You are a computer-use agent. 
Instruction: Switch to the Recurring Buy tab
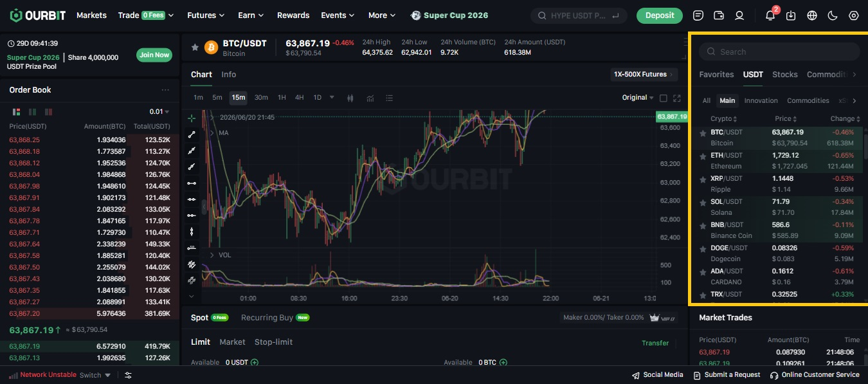tap(275, 318)
